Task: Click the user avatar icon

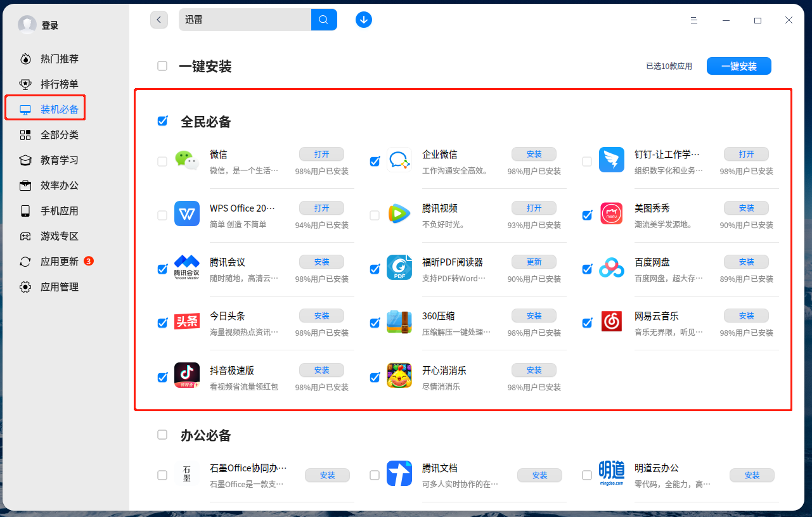Action: pyautogui.click(x=27, y=25)
